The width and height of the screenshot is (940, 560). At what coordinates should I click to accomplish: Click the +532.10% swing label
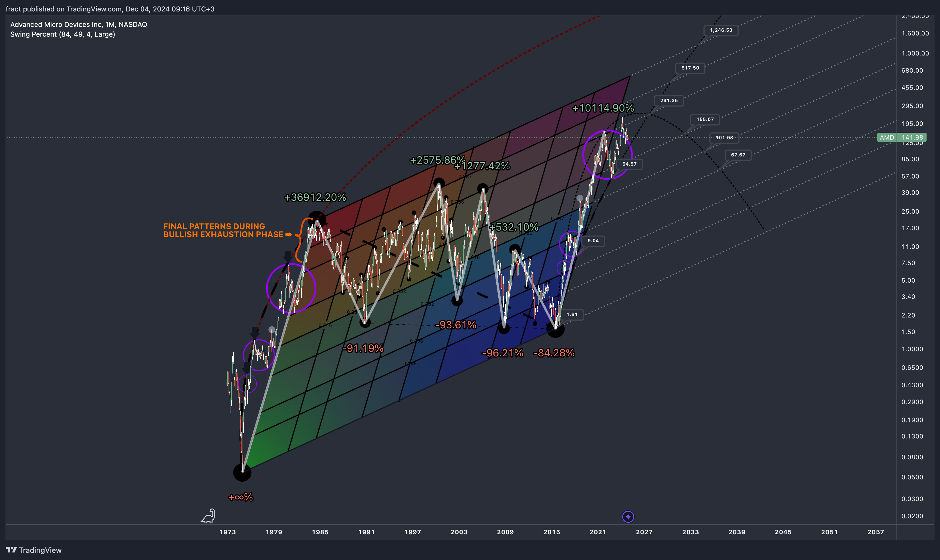513,227
